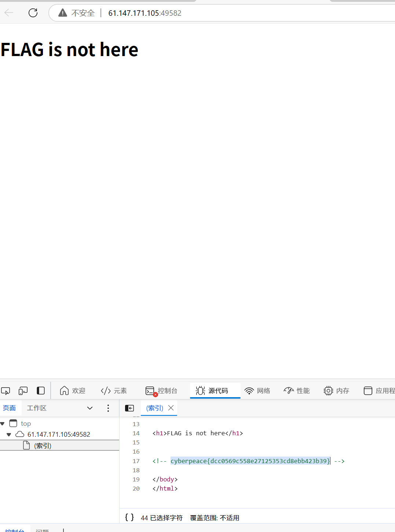Click the FLAG is not here page heading

point(70,49)
